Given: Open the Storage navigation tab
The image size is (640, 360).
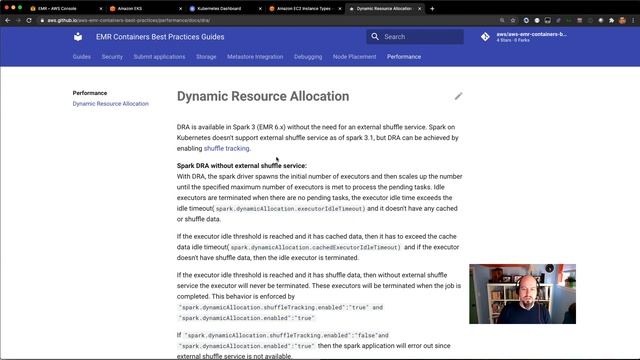Looking at the screenshot, I should (x=206, y=57).
